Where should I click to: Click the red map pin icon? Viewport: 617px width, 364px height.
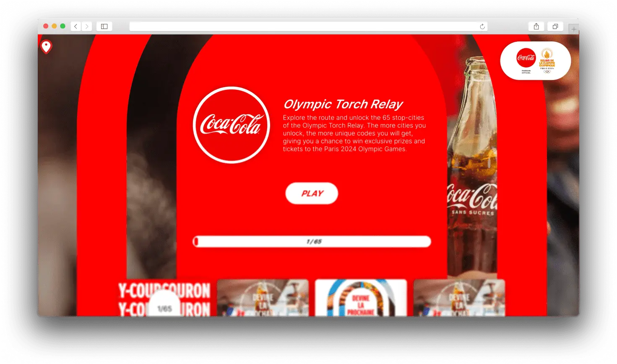46,46
